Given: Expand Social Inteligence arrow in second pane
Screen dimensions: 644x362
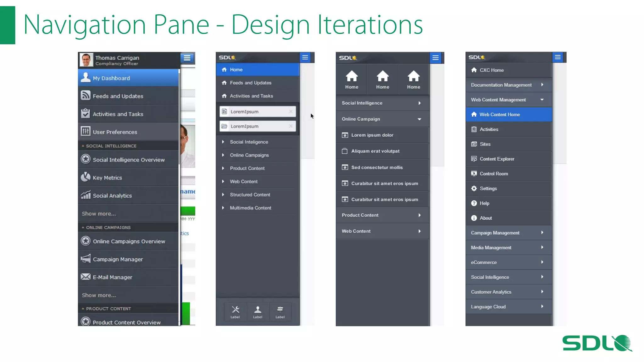Looking at the screenshot, I should pyautogui.click(x=223, y=142).
